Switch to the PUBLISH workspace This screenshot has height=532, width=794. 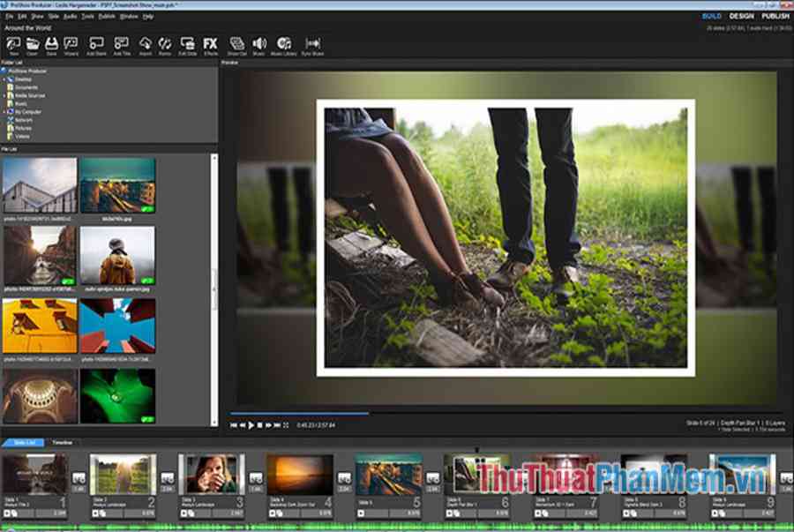(x=775, y=16)
